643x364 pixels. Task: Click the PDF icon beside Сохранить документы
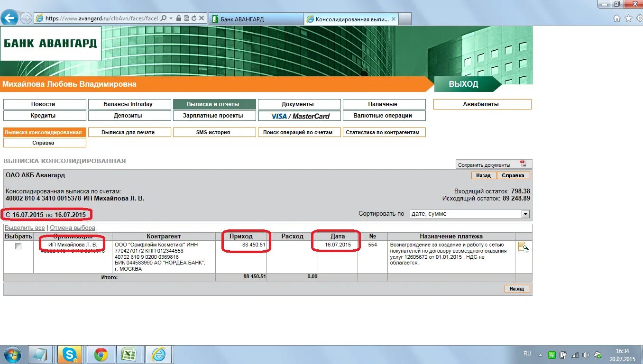click(523, 164)
